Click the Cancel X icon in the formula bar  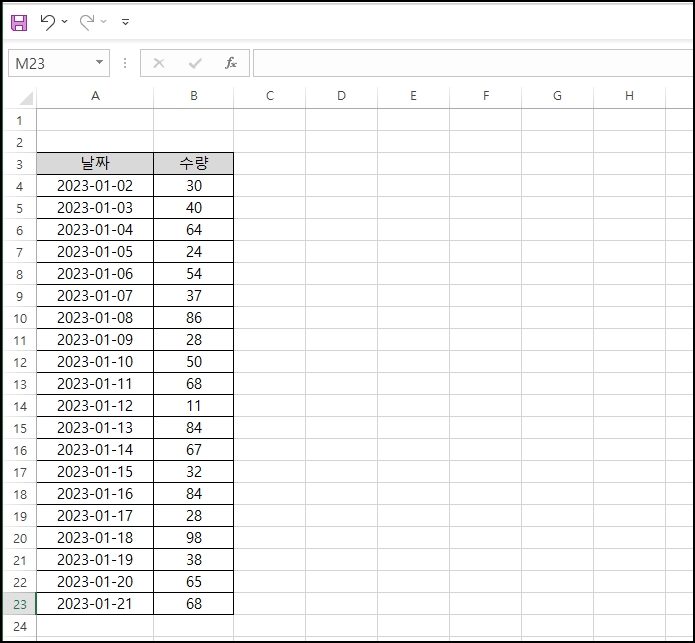pyautogui.click(x=159, y=63)
